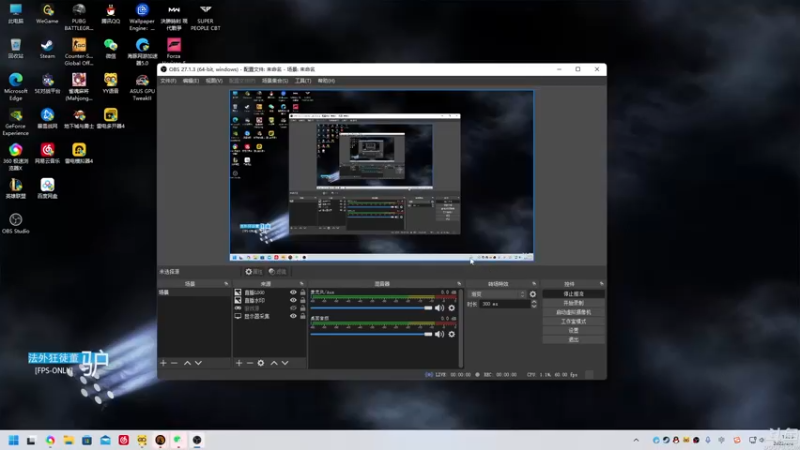Open the scene transition type dropdown
Screen dimensions: 800x450
pos(497,294)
